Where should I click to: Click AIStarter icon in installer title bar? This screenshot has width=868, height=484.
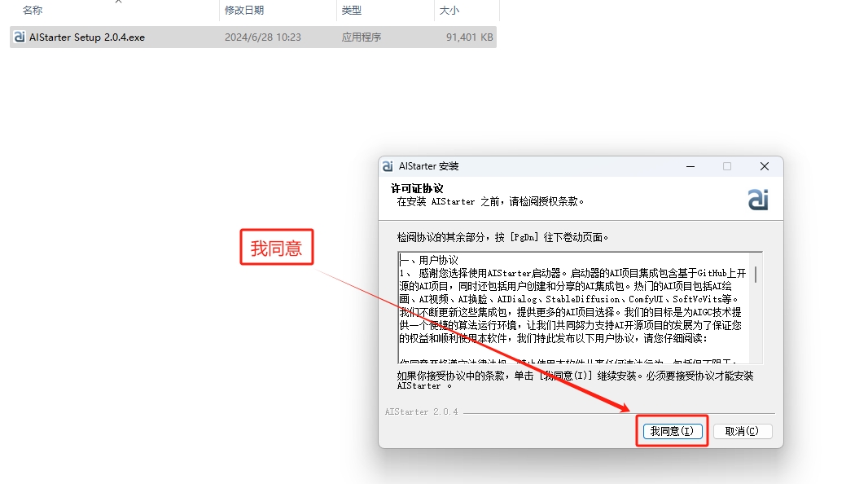pyautogui.click(x=388, y=166)
